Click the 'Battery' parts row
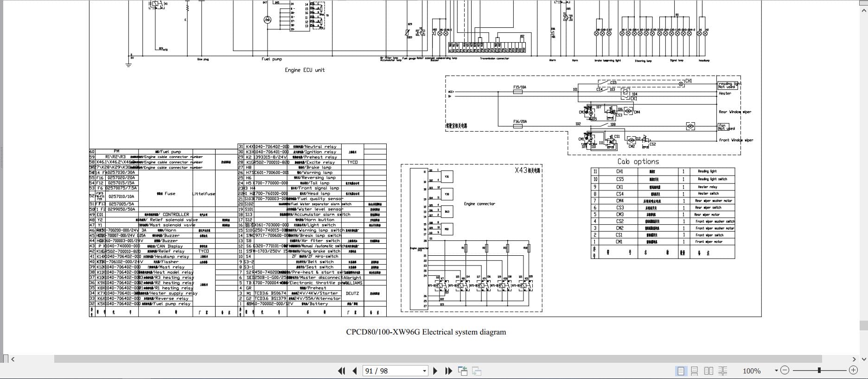 pos(312,304)
